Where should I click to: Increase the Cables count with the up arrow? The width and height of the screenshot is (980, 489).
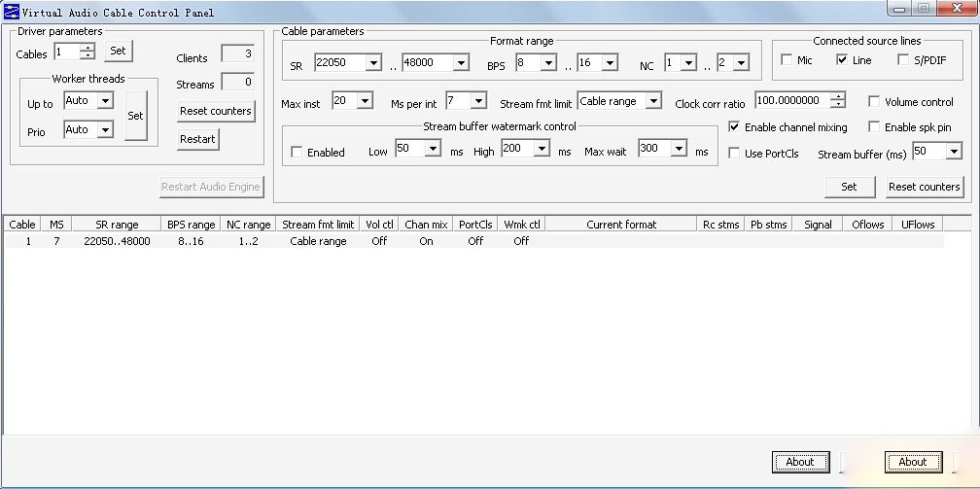[87, 48]
